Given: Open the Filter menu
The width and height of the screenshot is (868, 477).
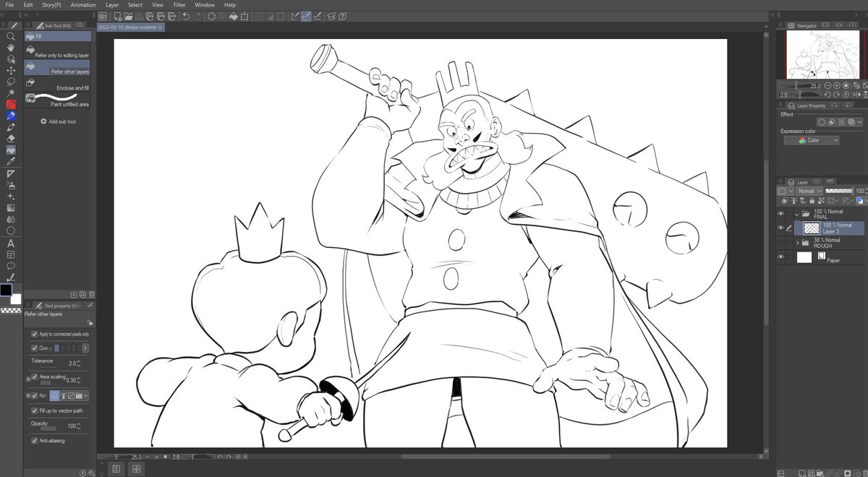Looking at the screenshot, I should [179, 4].
